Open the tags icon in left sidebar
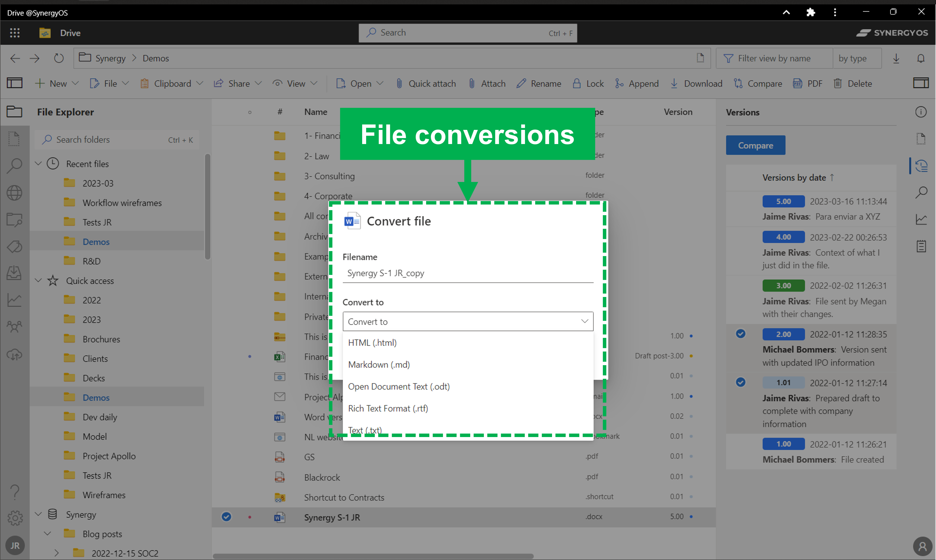 pos(14,247)
